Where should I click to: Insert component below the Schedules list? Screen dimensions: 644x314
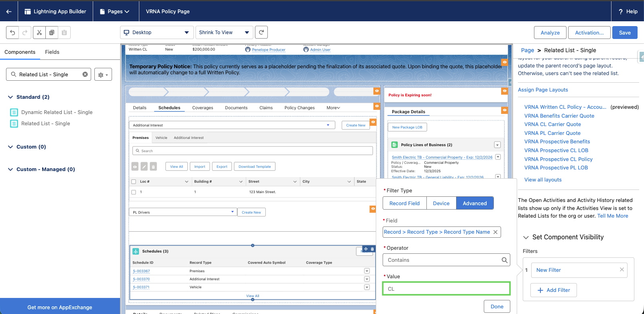253,300
